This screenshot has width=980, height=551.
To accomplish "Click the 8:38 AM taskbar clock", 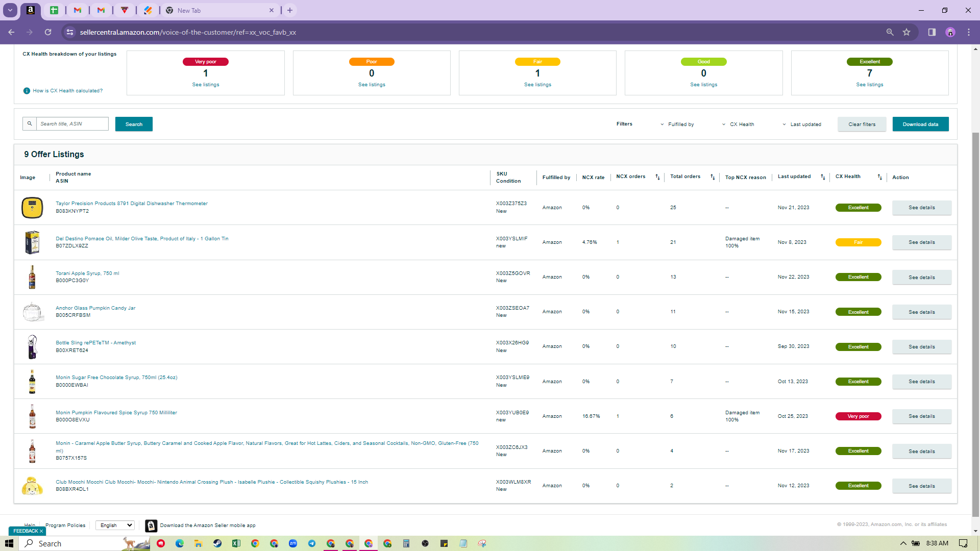I will [x=937, y=543].
